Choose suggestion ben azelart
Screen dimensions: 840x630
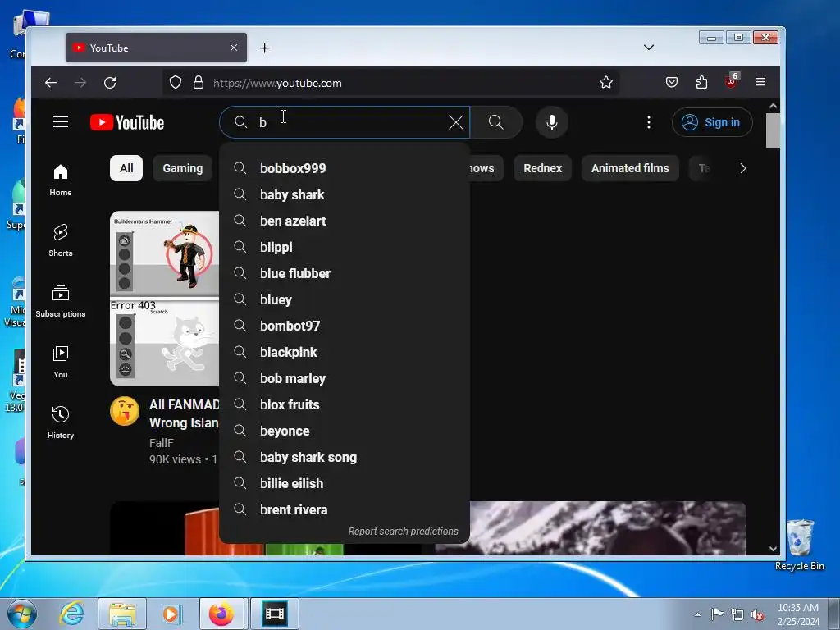[345, 221]
